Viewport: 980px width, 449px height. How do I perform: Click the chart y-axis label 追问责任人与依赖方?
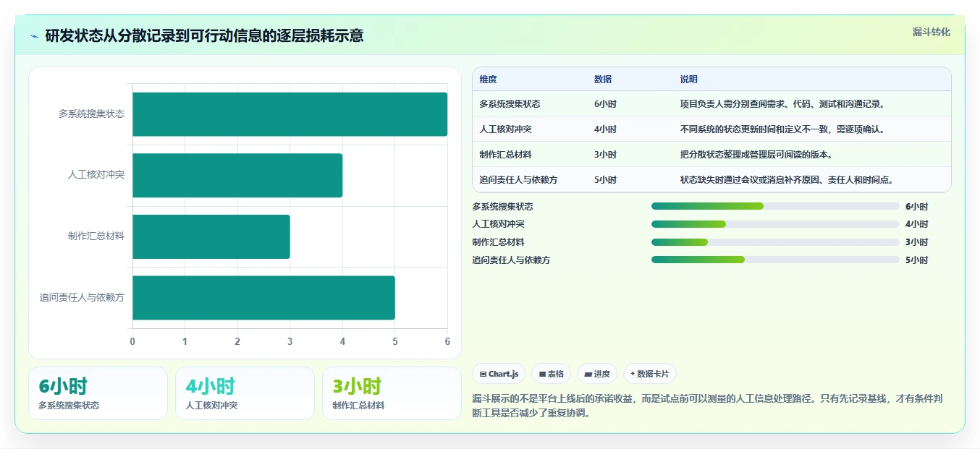click(x=82, y=297)
